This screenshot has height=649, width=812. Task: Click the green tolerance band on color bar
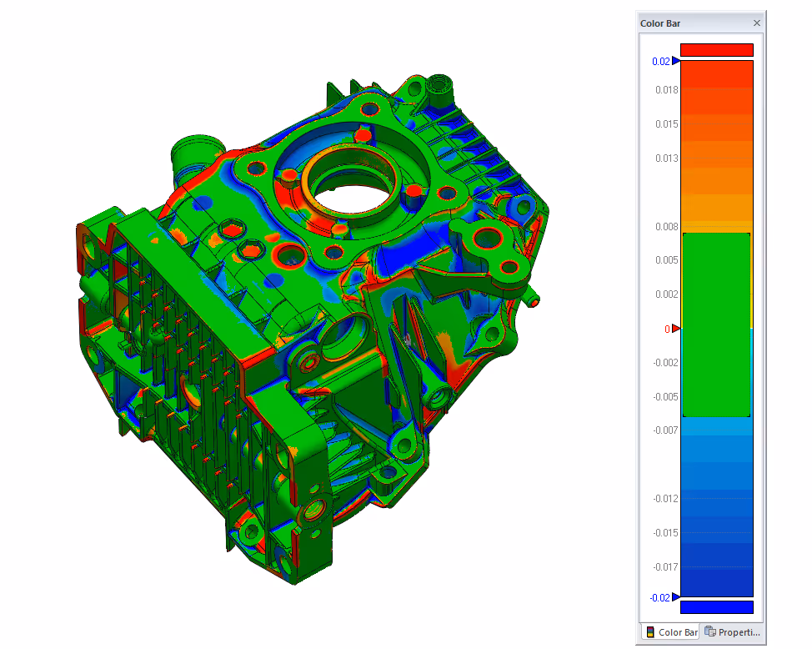pos(717,325)
